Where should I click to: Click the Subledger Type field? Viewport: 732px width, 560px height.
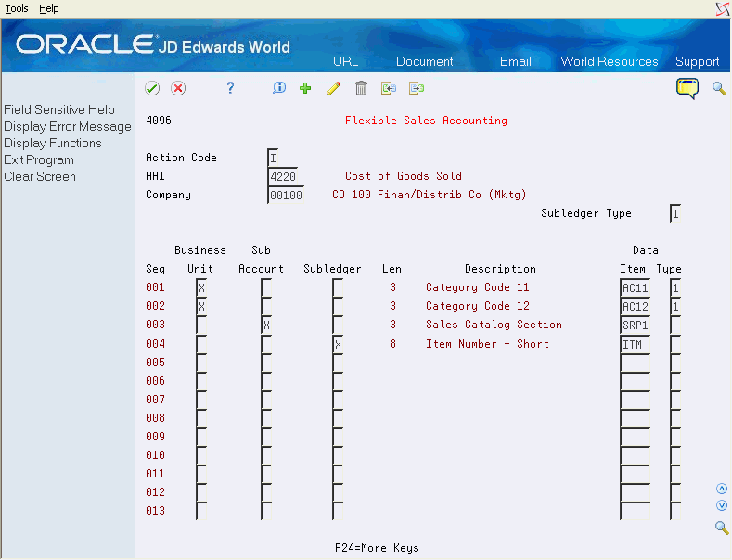pyautogui.click(x=675, y=214)
